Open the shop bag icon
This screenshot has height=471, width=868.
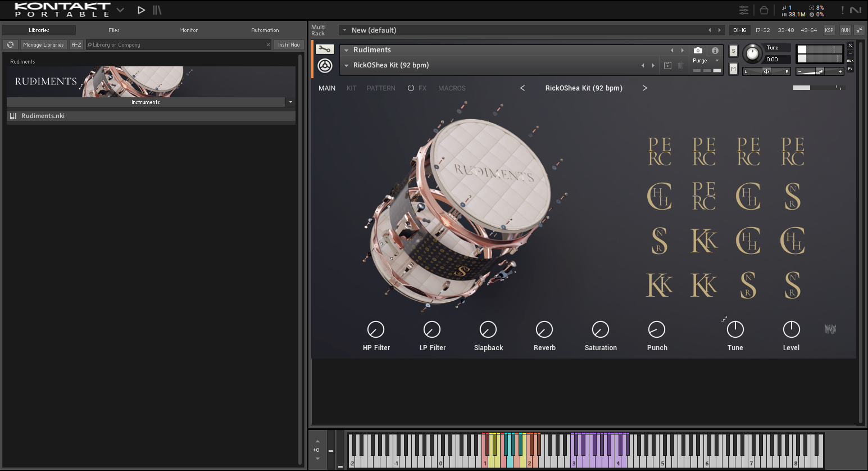pos(764,10)
